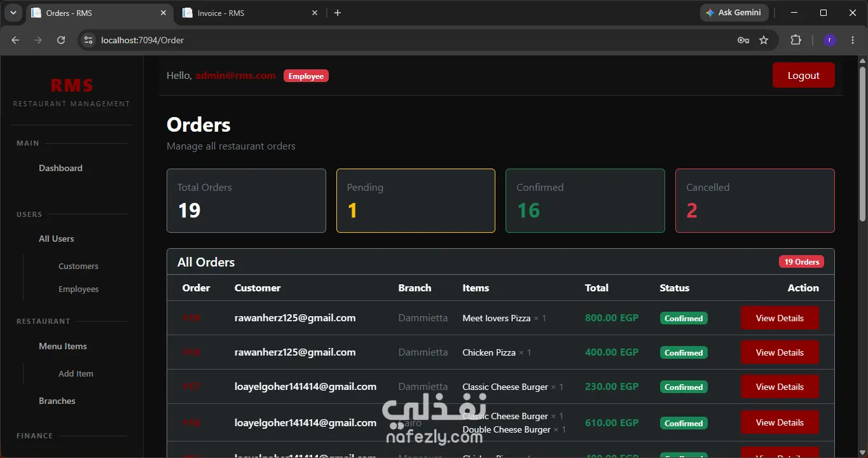The image size is (868, 458).
Task: View Details for the 800.00 EGP order
Action: click(x=780, y=318)
